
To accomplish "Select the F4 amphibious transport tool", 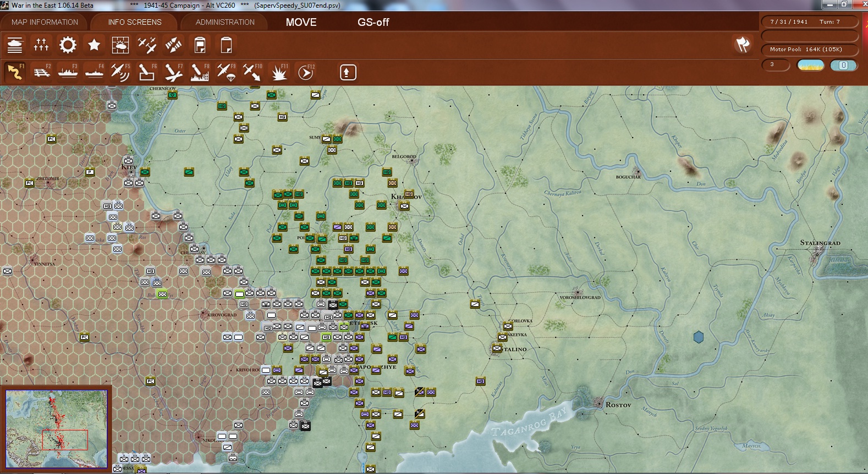I will click(94, 72).
